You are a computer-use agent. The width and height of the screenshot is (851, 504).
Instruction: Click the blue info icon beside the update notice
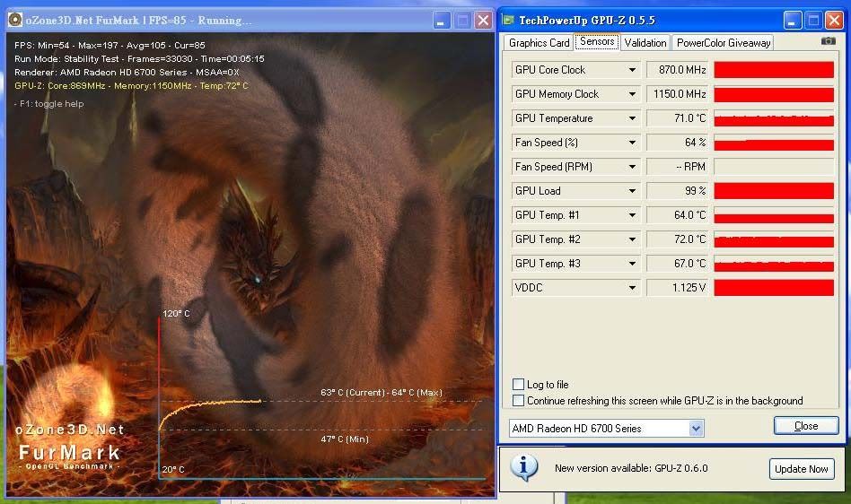523,468
